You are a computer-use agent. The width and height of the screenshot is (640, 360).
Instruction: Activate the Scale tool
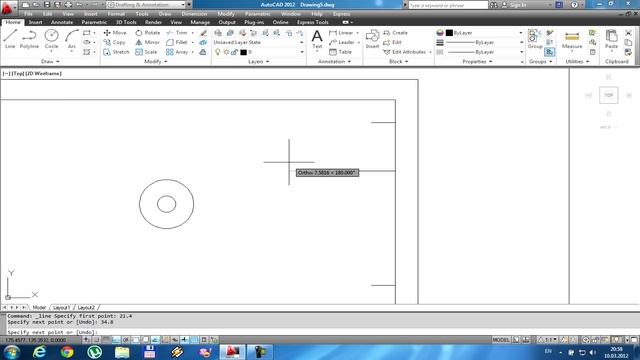(x=146, y=52)
